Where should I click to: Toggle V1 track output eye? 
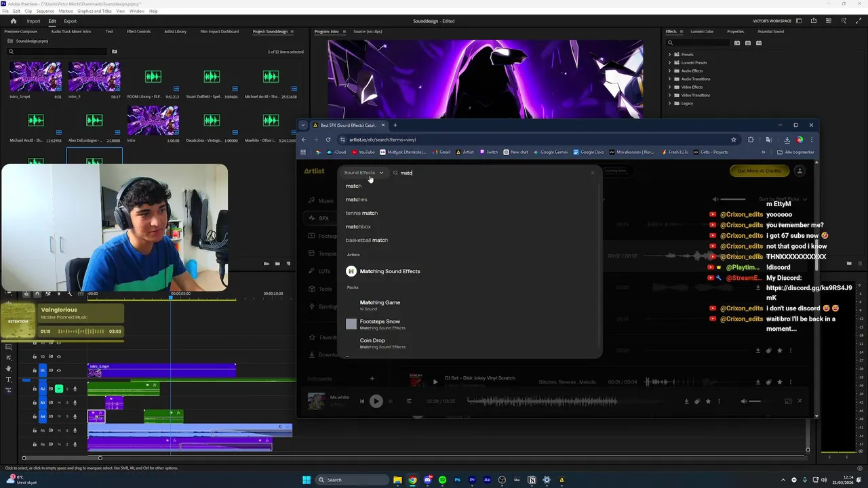click(x=59, y=370)
